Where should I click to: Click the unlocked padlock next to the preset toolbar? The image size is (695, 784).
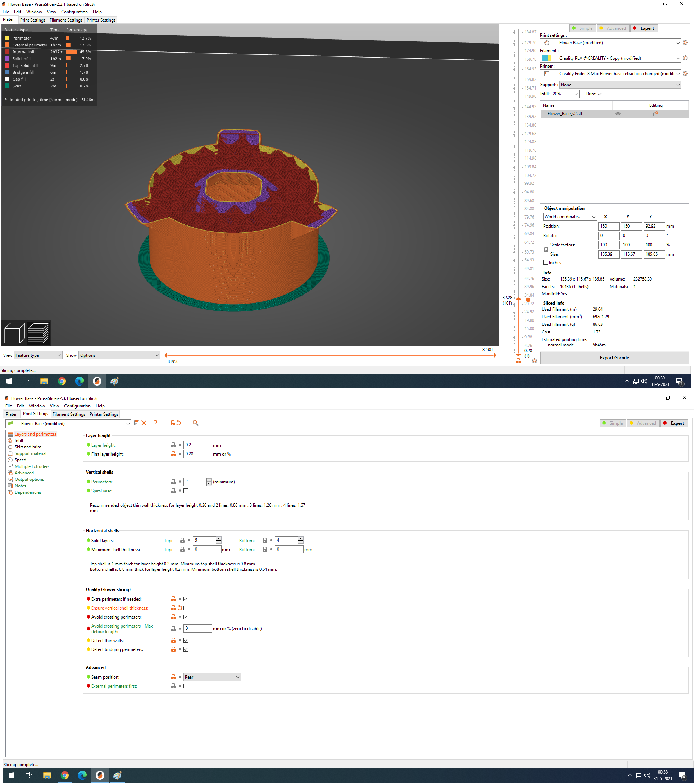[x=172, y=423]
